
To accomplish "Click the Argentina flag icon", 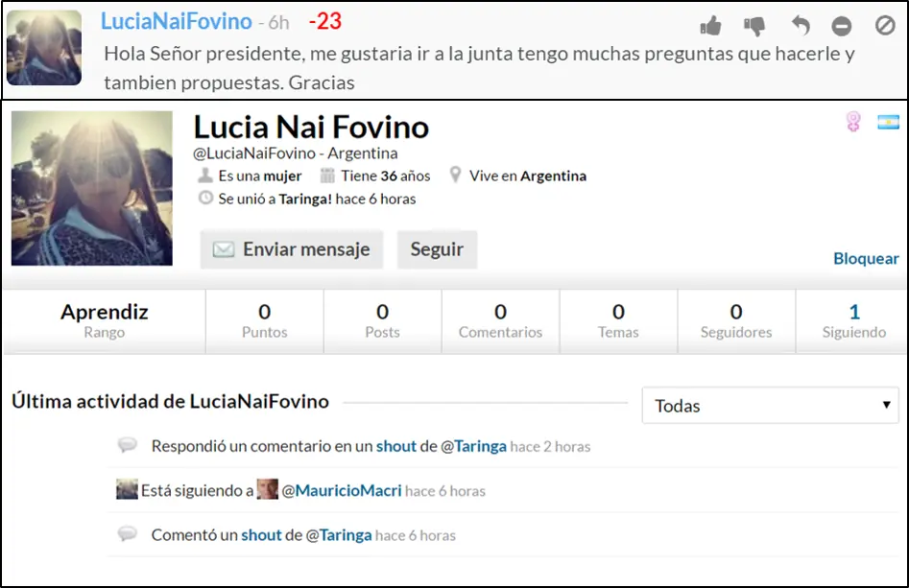I will [x=888, y=122].
